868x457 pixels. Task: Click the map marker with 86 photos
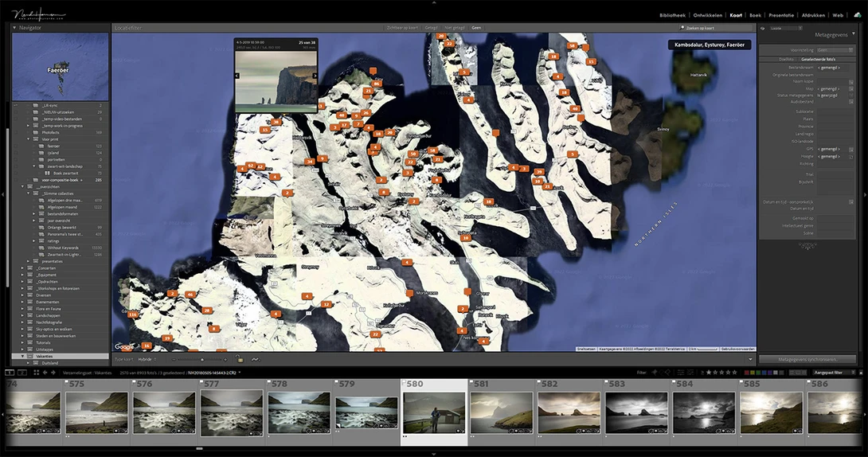click(x=377, y=84)
